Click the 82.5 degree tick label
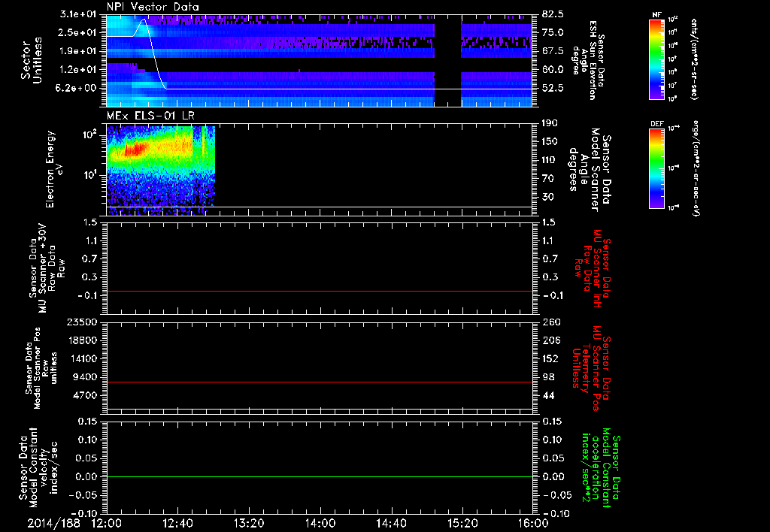 coord(553,14)
